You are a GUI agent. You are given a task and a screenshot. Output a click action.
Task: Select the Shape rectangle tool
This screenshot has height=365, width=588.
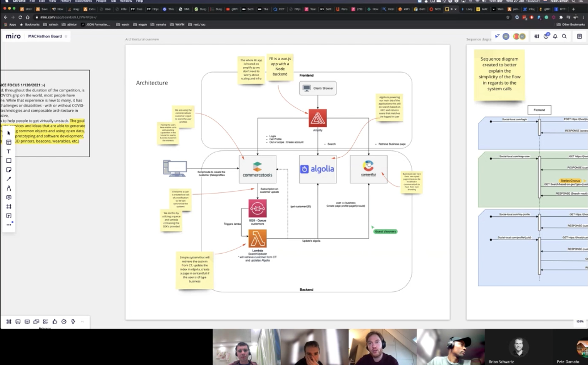pos(9,161)
